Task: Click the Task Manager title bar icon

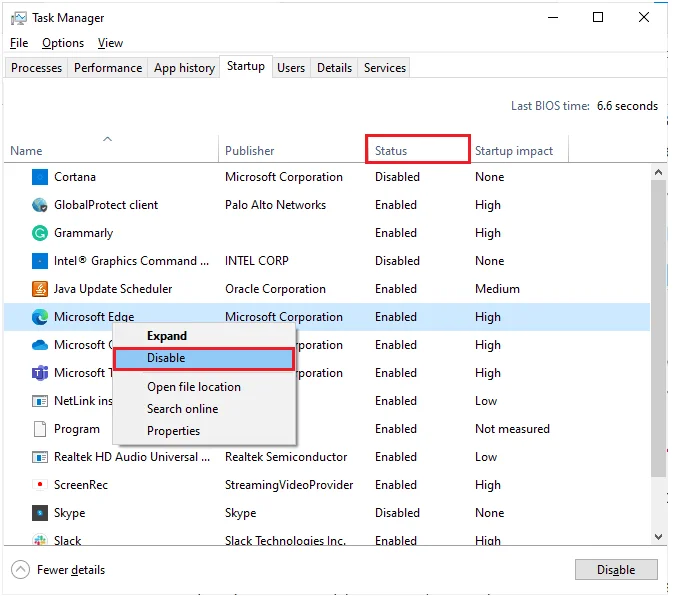Action: click(x=18, y=18)
